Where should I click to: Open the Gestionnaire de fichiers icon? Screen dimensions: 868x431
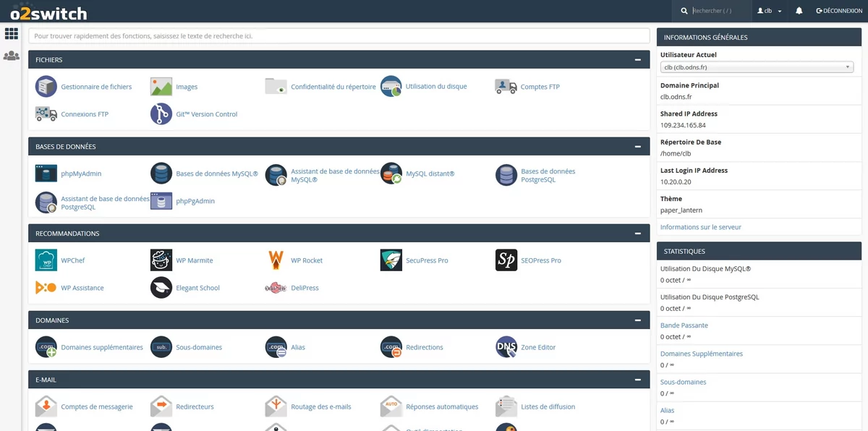tap(46, 87)
